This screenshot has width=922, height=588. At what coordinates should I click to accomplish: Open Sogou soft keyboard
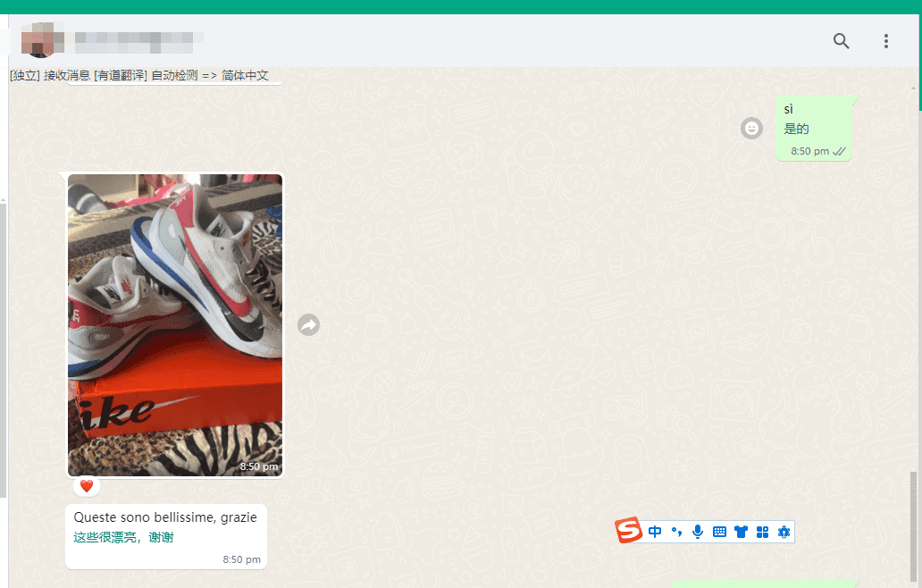click(719, 532)
